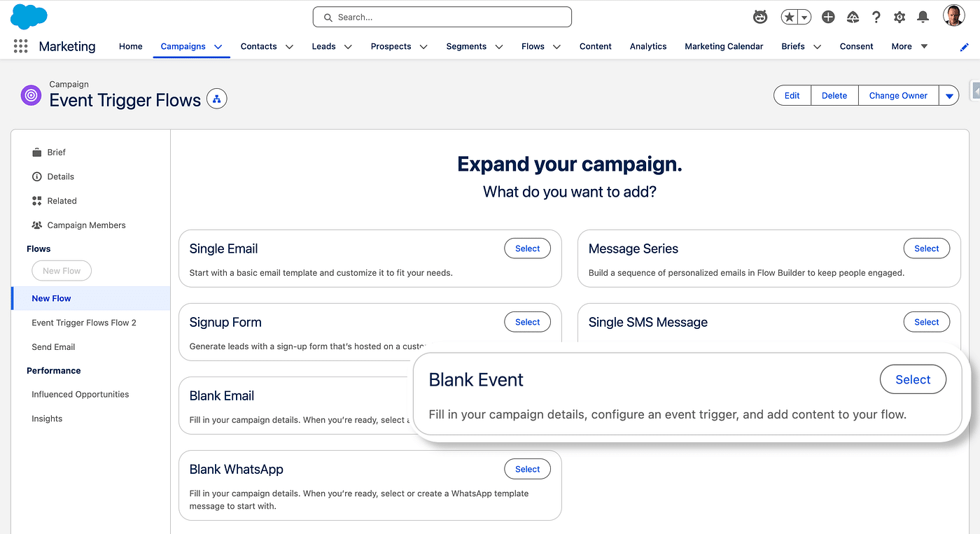This screenshot has width=980, height=534.
Task: Open Help question mark icon
Action: point(876,17)
